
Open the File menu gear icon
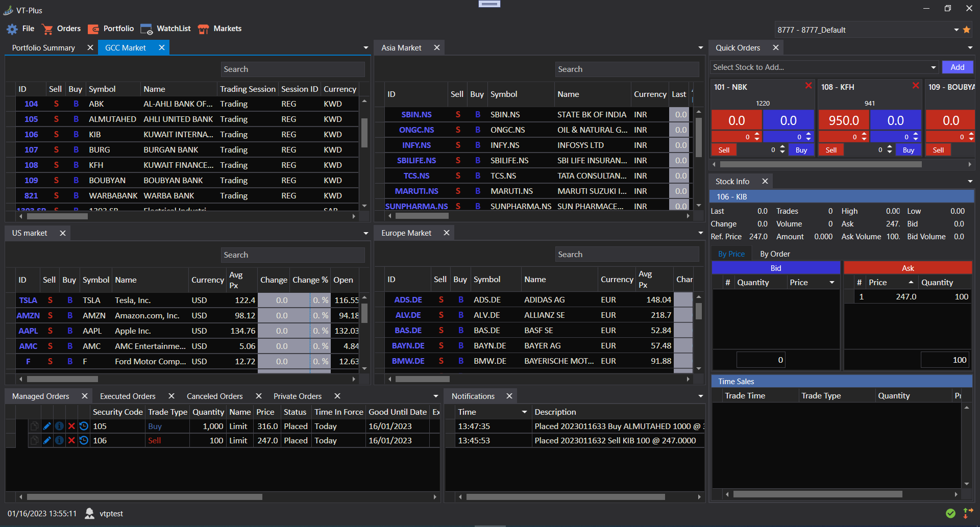12,29
